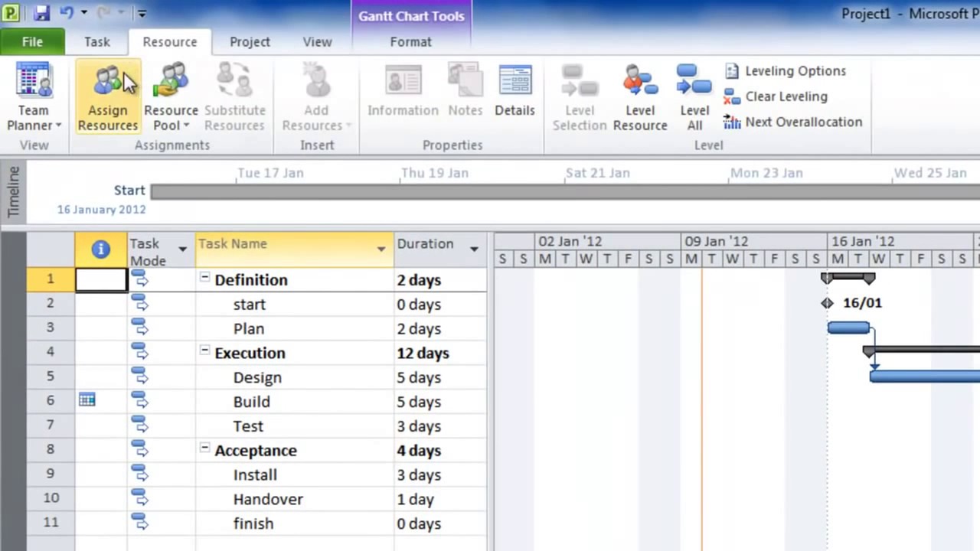The image size is (980, 551).
Task: Click the Save icon in quick access toolbar
Action: click(41, 13)
